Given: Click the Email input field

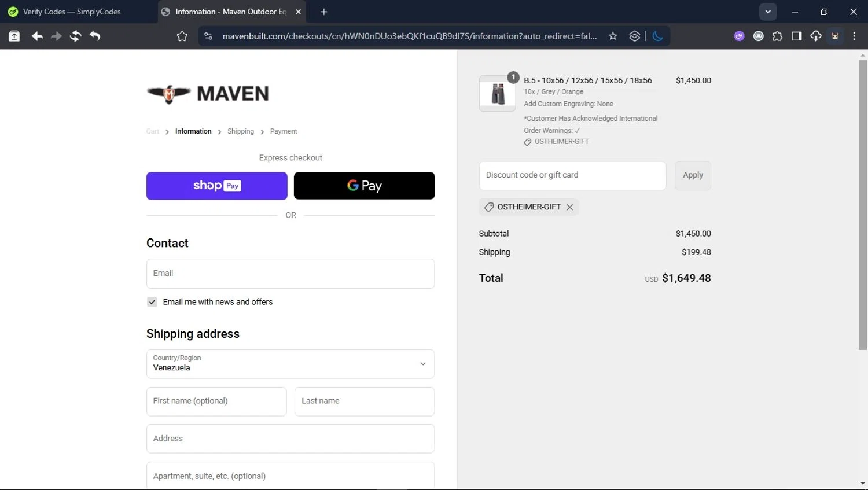Looking at the screenshot, I should tap(290, 274).
